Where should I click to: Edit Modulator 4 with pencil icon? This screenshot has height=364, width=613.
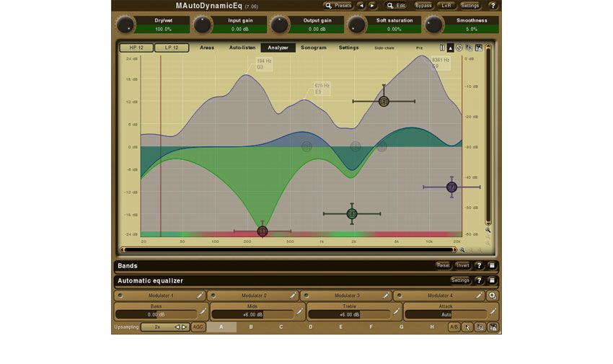[479, 296]
